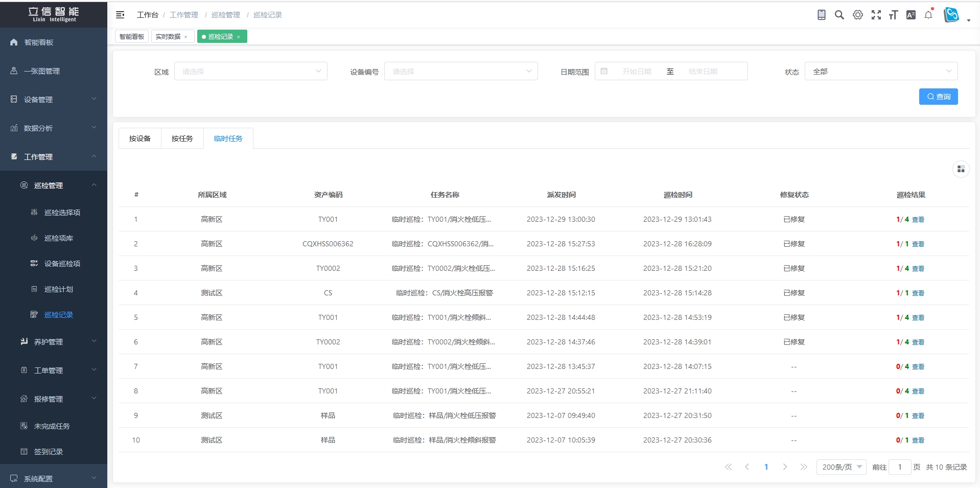This screenshot has height=488, width=980.
Task: Collapse 巡检管理 submenu
Action: [54, 185]
